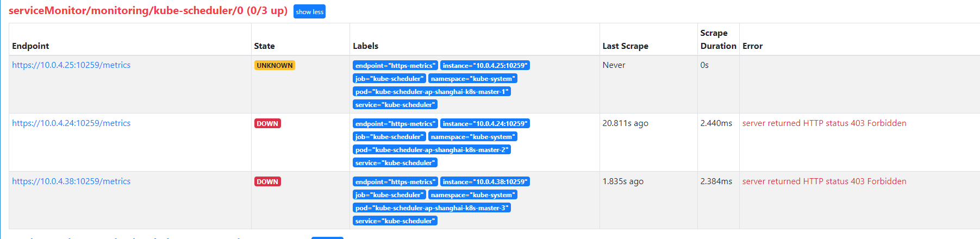Click endpoint="https-metrics" label in 10.0.4.24 row
This screenshot has width=980, height=239.
click(x=395, y=123)
